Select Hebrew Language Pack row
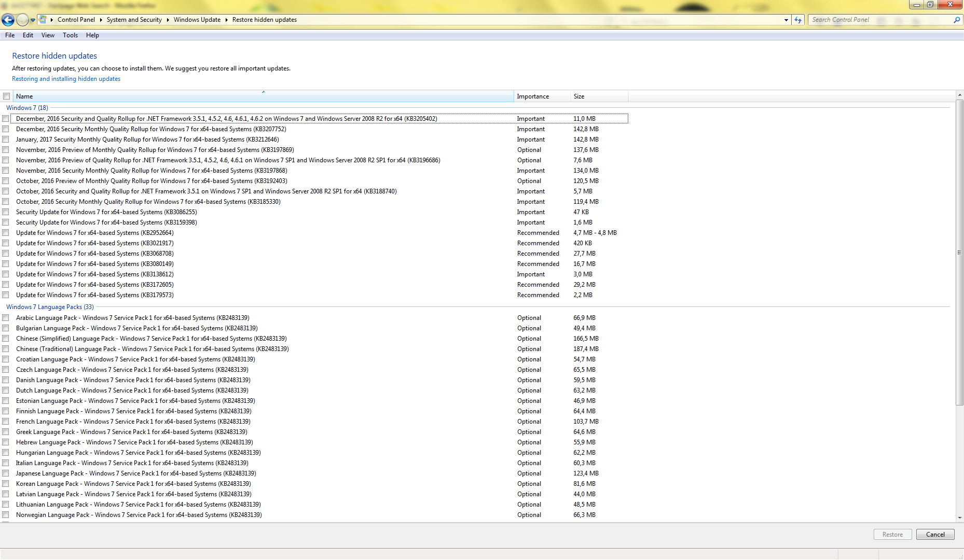The image size is (964, 560). pyautogui.click(x=314, y=442)
